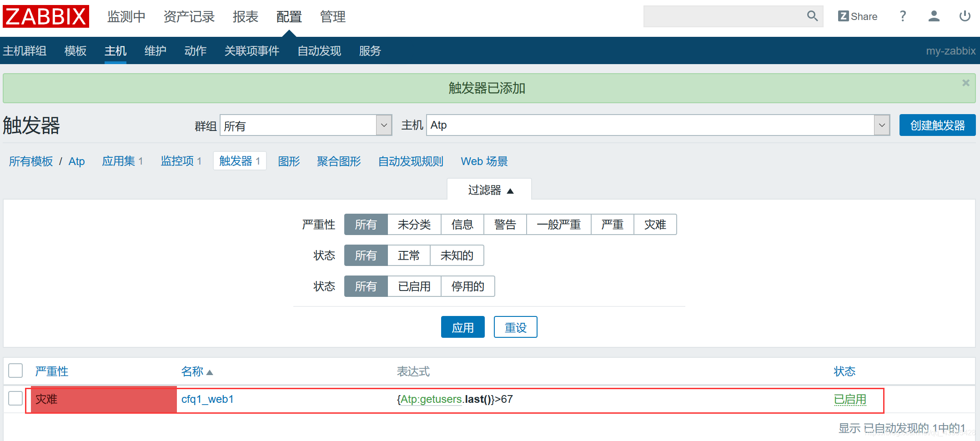Toggle the select-all triggers checkbox
Viewport: 980px width, 441px height.
pos(15,371)
